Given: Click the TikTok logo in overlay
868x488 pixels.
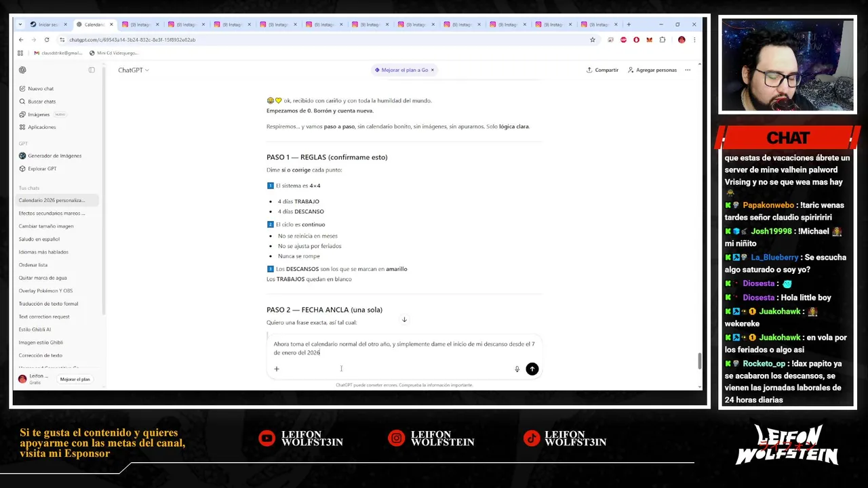Looking at the screenshot, I should coord(532,439).
